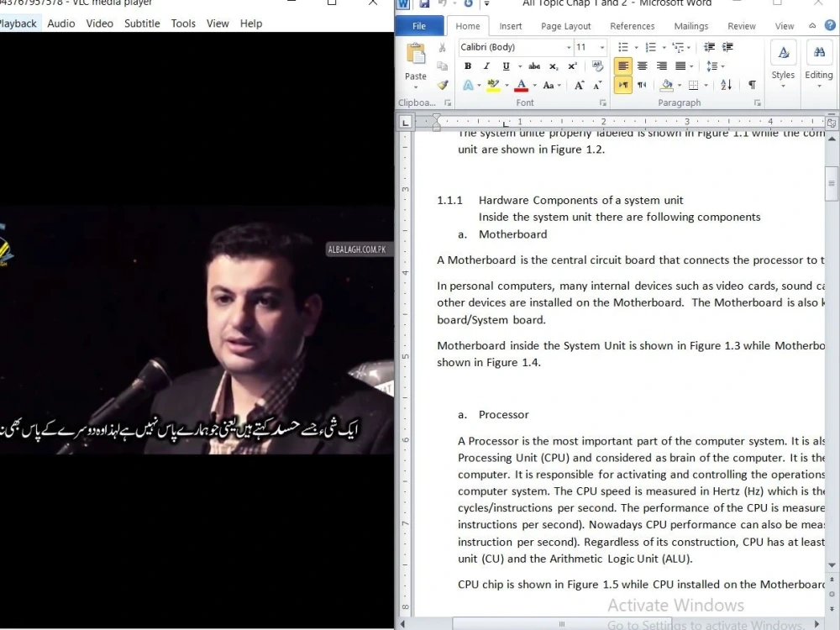Viewport: 840px width, 630px height.
Task: Click the Borders icon
Action: point(693,85)
